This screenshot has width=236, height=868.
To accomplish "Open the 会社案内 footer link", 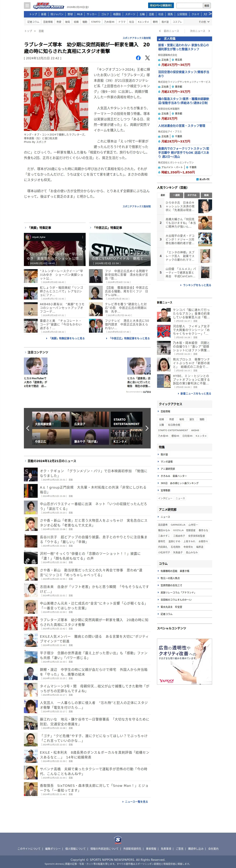I will (x=213, y=848).
